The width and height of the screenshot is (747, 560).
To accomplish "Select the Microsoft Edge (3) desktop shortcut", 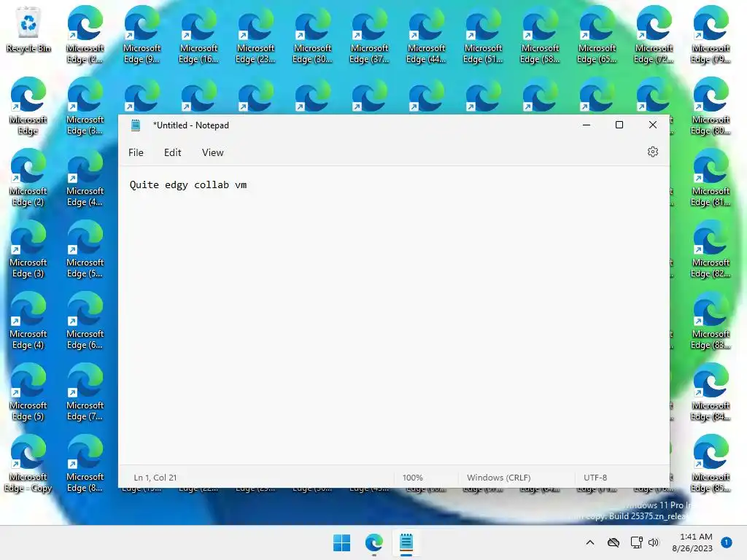I will pos(28,249).
